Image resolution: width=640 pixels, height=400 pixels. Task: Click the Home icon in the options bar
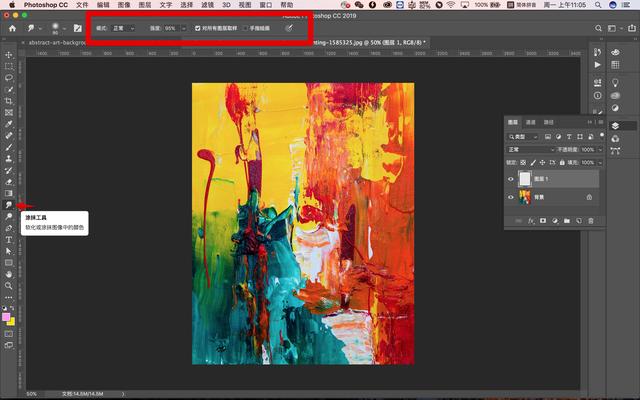pyautogui.click(x=12, y=29)
